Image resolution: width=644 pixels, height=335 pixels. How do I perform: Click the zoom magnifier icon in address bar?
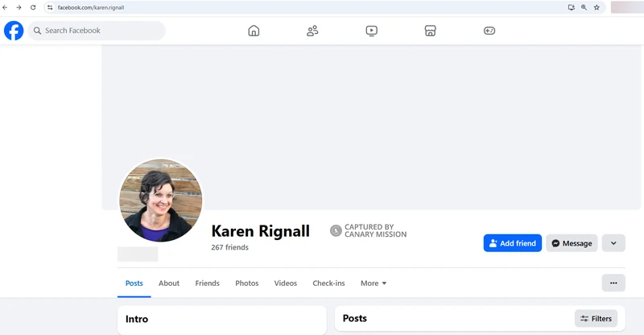(584, 7)
